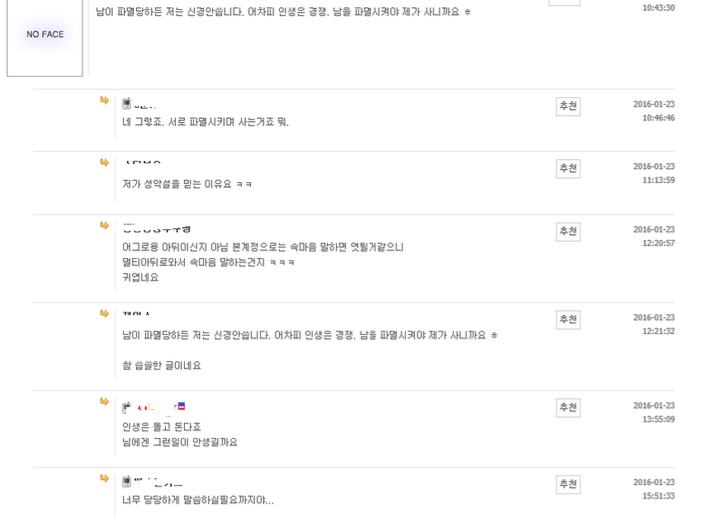The height and width of the screenshot is (527, 720).
Task: Recommend the 13:55:09 comment with 추천
Action: coord(568,407)
